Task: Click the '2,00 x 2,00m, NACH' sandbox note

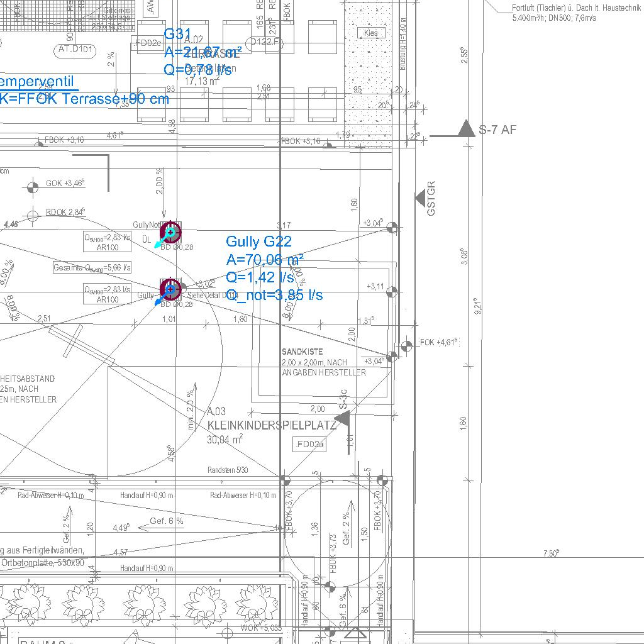Action: [314, 362]
